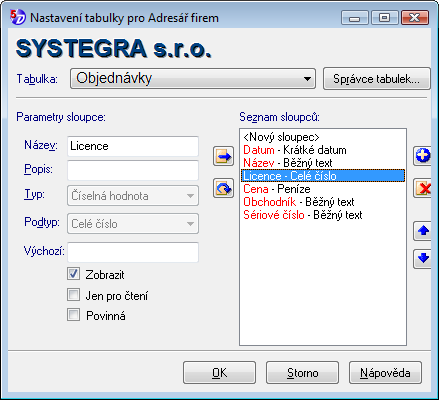The image size is (441, 403).
Task: Delete column with red X icon
Action: point(422,188)
